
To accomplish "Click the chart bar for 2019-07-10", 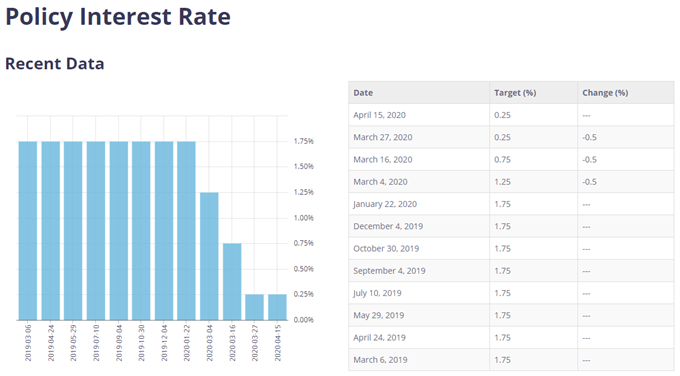I will coord(96,231).
